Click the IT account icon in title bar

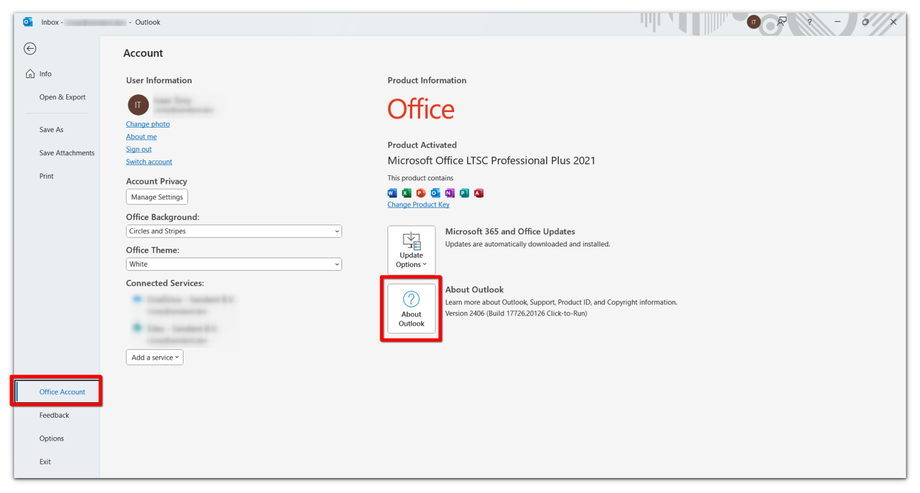[x=754, y=22]
